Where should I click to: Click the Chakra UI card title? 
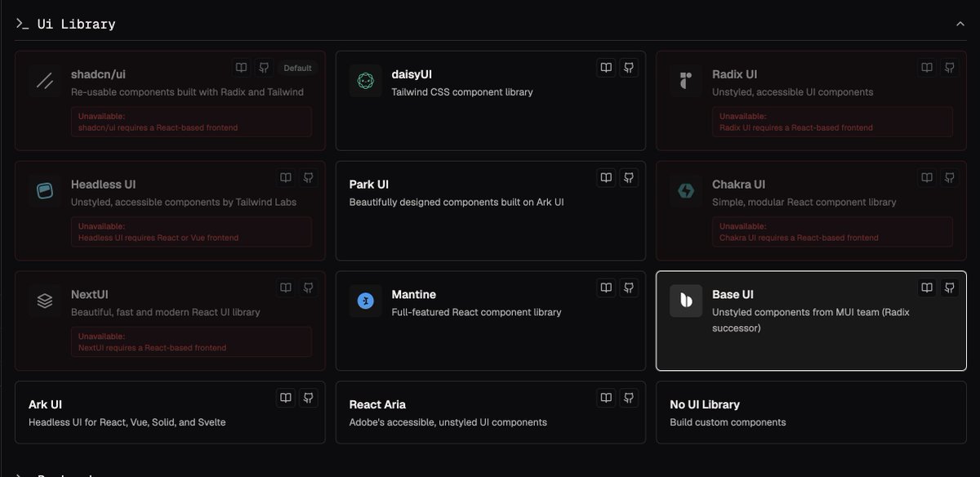pyautogui.click(x=738, y=184)
